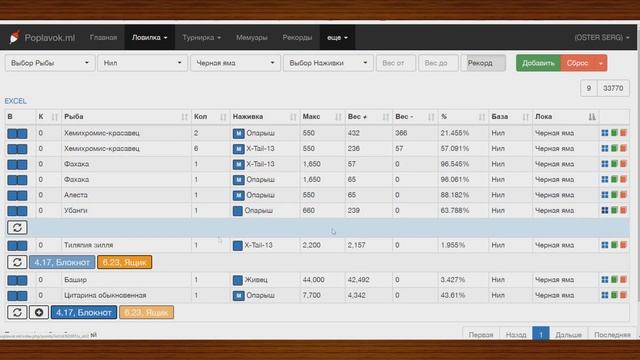Click blue grid icon in Хемихромис-красавец X-Tail-13 row
The image size is (640, 360).
(x=604, y=149)
